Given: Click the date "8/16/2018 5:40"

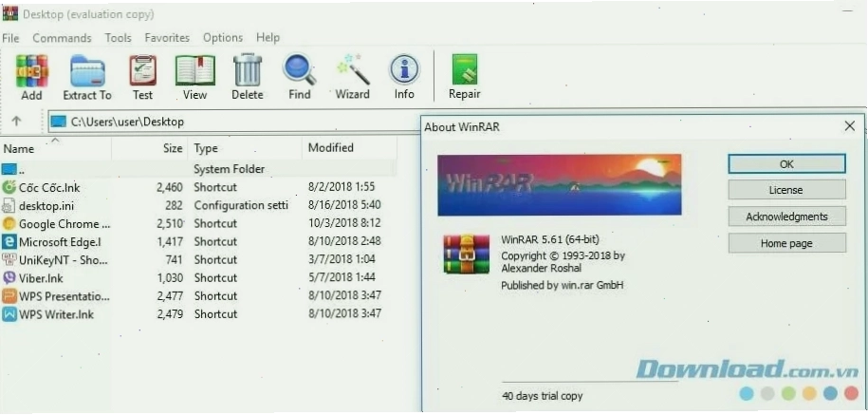Looking at the screenshot, I should click(x=344, y=204).
